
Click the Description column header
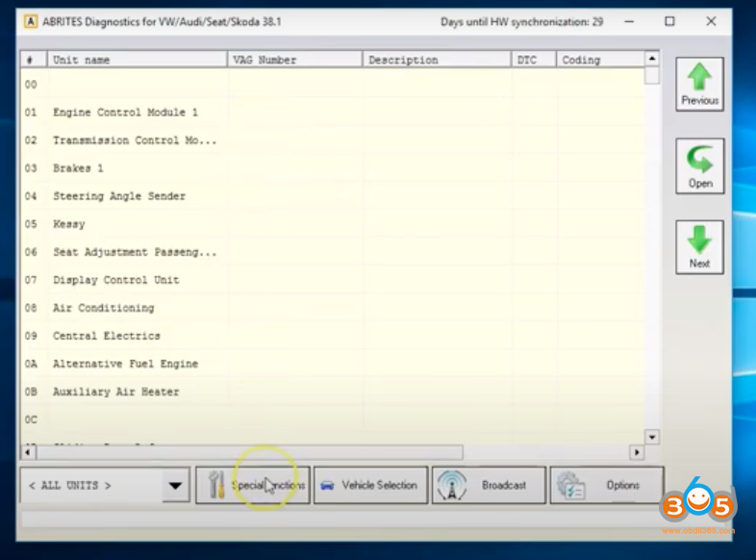[437, 60]
